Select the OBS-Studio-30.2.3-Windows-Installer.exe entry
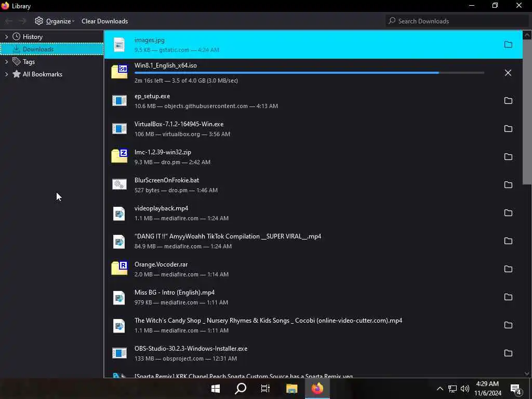532x399 pixels. coord(313,353)
